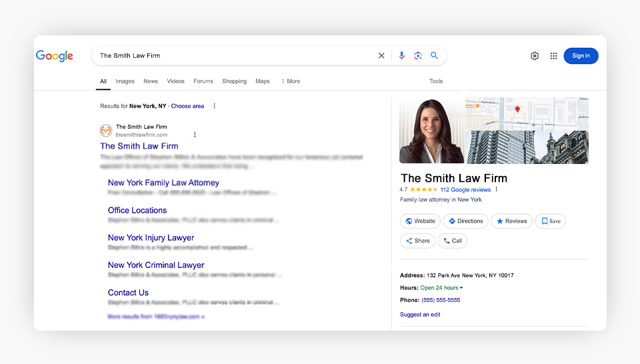Click the Choose area link
Viewport: 640px width, 364px height.
187,106
